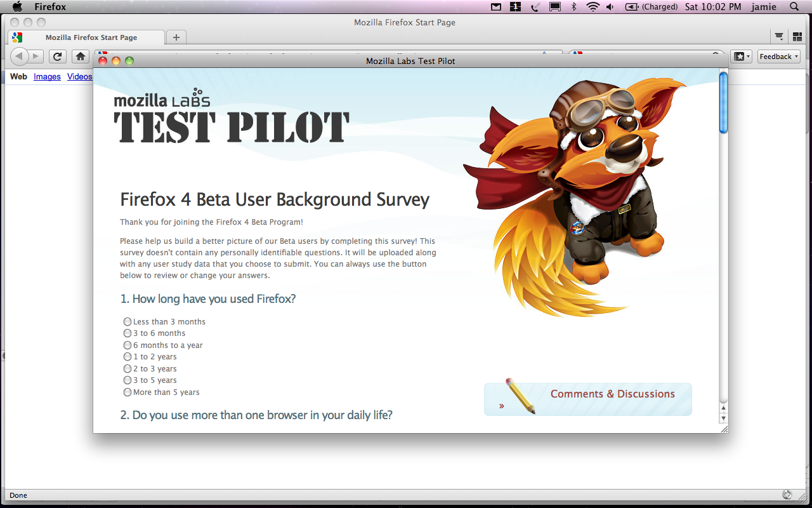Click the sync icon in the Firefox status bar

coord(787,495)
